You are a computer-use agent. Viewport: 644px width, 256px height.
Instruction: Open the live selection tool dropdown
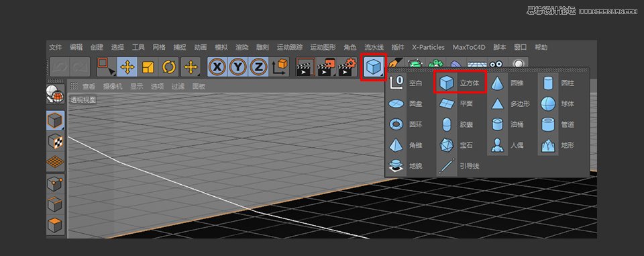pyautogui.click(x=107, y=67)
